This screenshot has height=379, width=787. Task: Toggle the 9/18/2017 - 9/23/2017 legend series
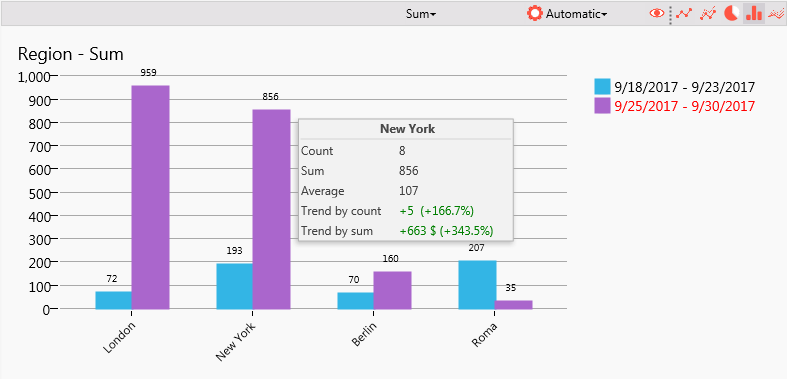[685, 87]
